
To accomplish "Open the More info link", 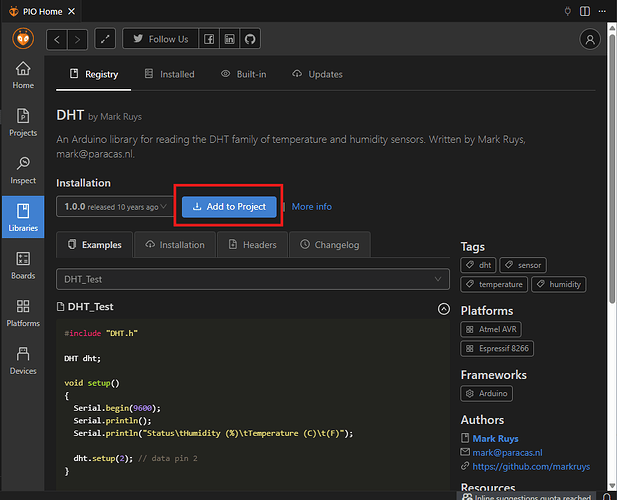I will tap(312, 207).
